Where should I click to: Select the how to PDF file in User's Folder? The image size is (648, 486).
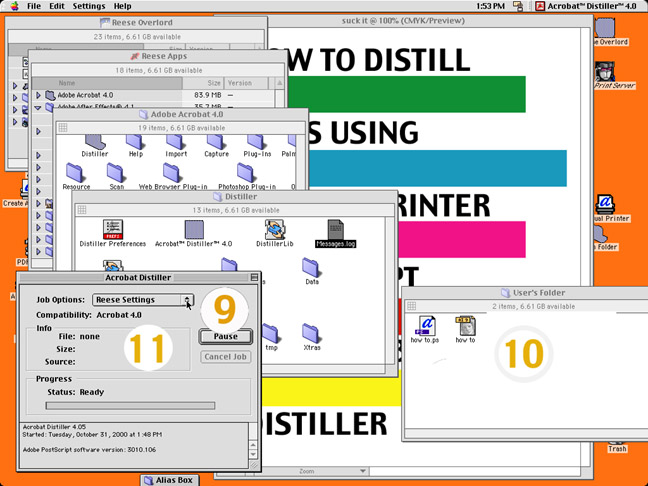coord(465,329)
